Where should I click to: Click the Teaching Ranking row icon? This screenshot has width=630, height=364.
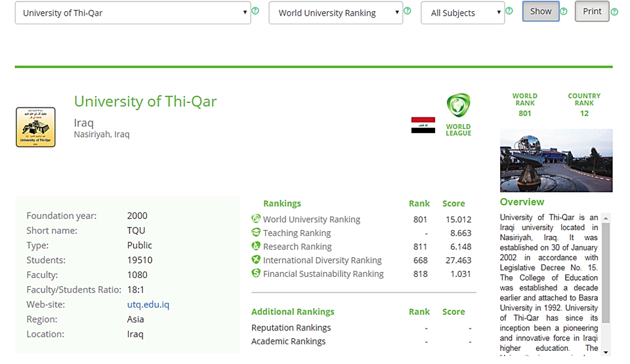click(x=256, y=233)
